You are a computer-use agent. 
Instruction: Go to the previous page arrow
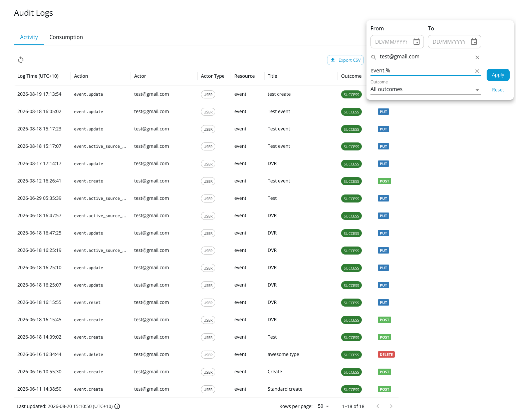[378, 406]
